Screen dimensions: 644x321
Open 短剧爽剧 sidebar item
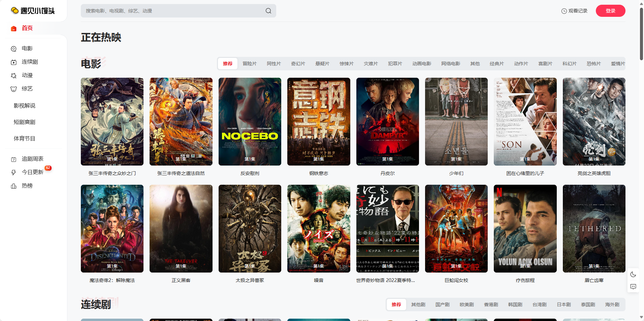[25, 122]
